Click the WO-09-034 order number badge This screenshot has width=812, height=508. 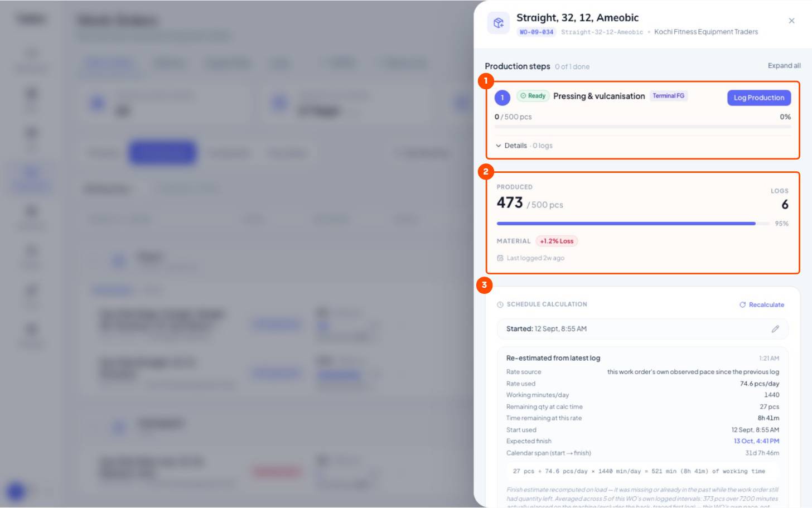[536, 32]
